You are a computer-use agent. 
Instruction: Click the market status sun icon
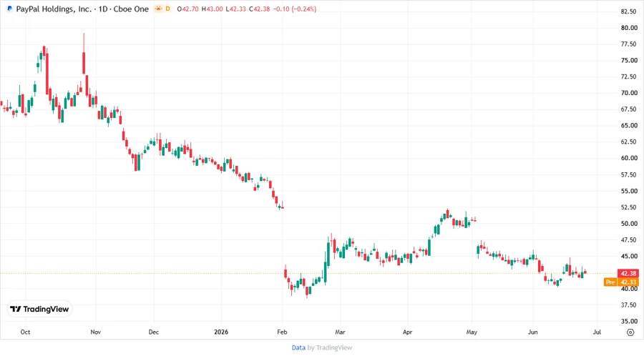[x=159, y=9]
